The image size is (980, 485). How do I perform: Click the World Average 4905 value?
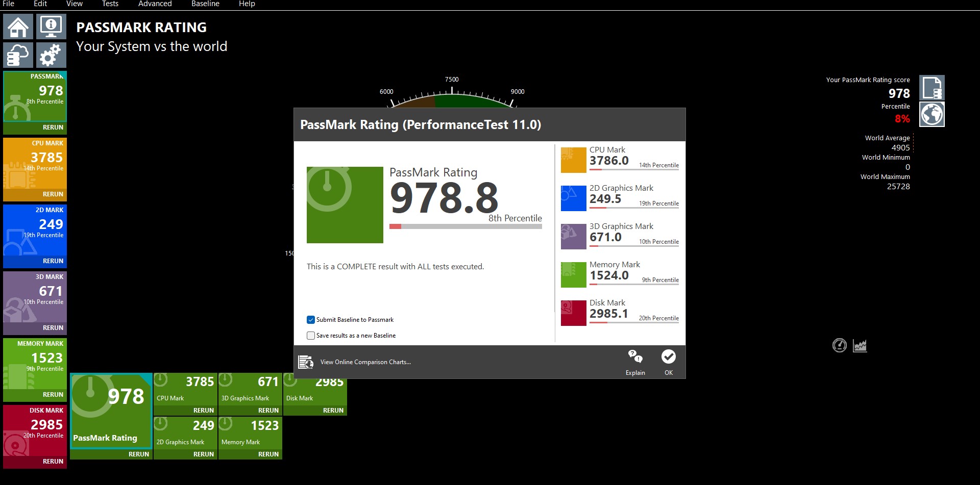(x=901, y=148)
